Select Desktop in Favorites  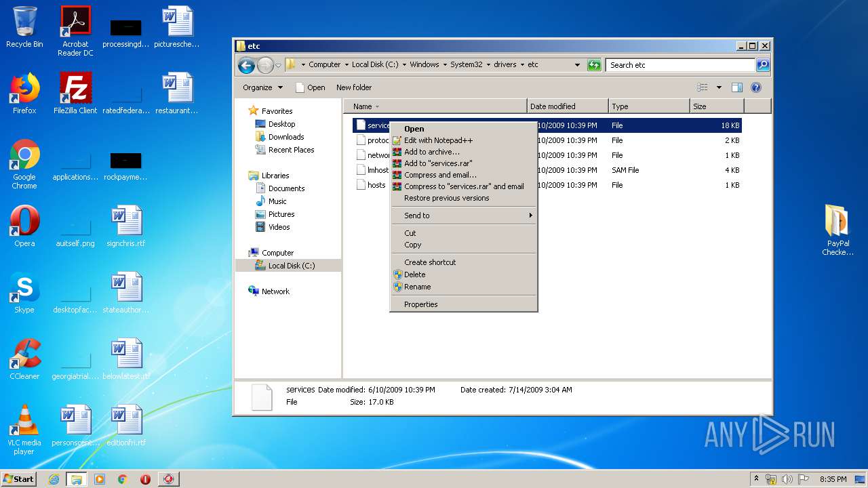[x=281, y=124]
